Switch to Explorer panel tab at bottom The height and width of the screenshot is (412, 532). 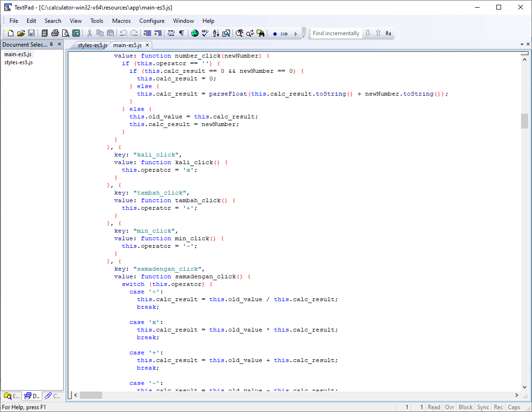point(11,396)
